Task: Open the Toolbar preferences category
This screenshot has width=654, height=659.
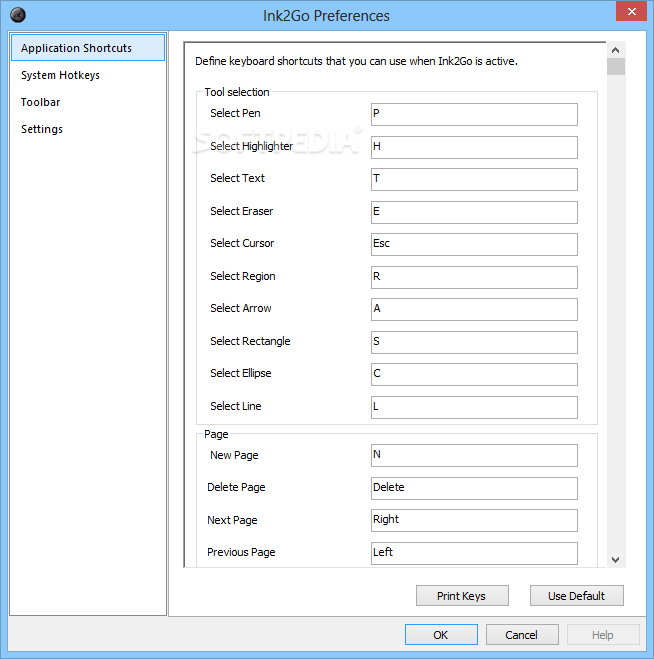Action: pos(88,102)
